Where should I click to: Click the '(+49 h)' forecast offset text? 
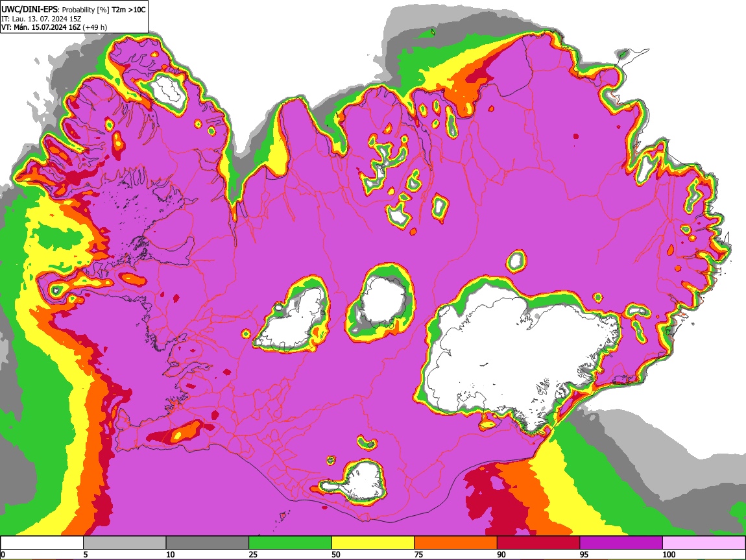point(95,27)
